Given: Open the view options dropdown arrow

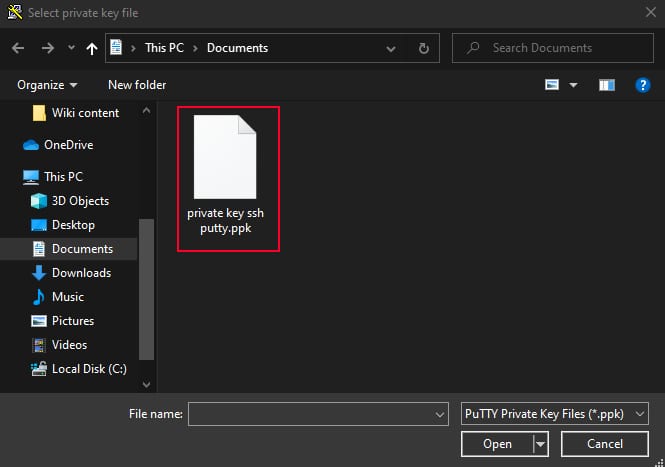Looking at the screenshot, I should [573, 85].
